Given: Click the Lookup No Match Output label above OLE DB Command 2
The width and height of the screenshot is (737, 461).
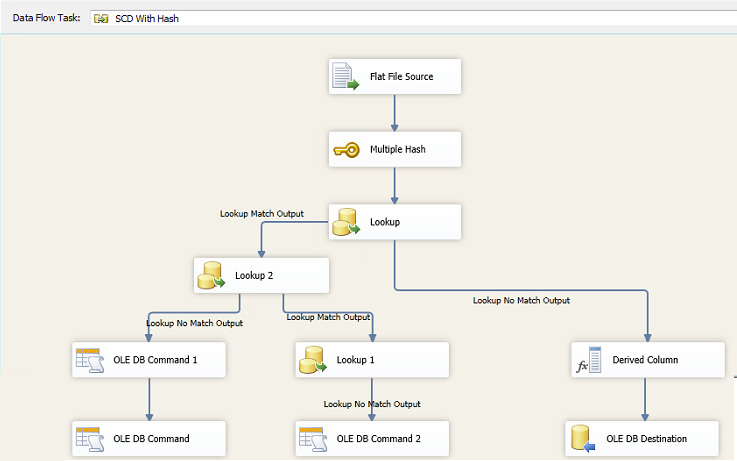Looking at the screenshot, I should point(372,404).
